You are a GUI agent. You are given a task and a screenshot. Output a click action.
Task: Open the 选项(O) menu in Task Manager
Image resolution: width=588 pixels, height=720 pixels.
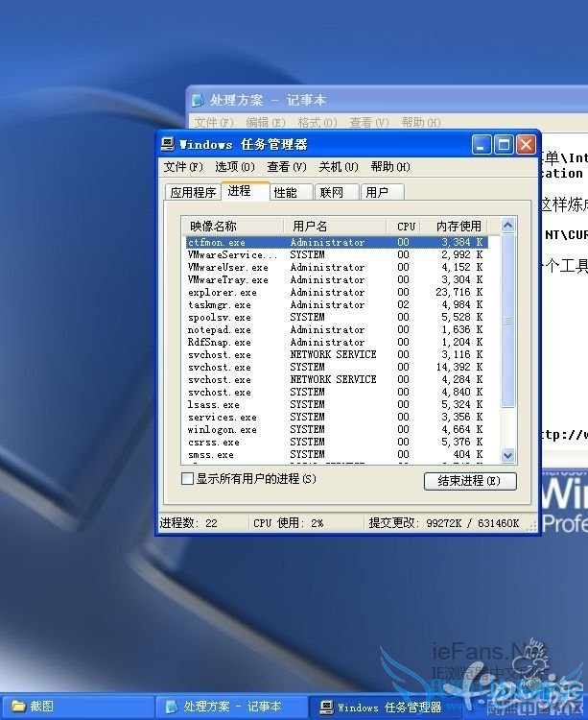coord(235,167)
